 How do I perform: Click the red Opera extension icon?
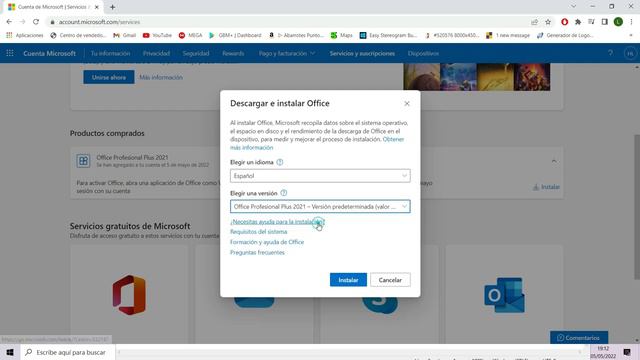coord(564,22)
